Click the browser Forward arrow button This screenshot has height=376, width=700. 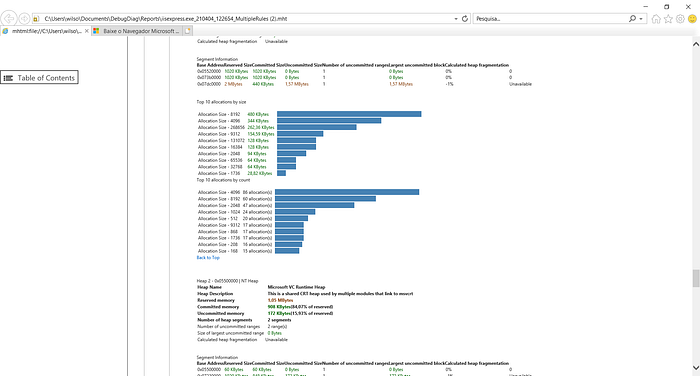coord(24,19)
